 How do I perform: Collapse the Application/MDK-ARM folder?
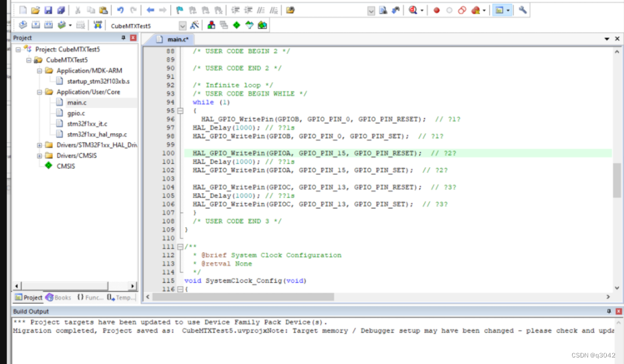(39, 71)
